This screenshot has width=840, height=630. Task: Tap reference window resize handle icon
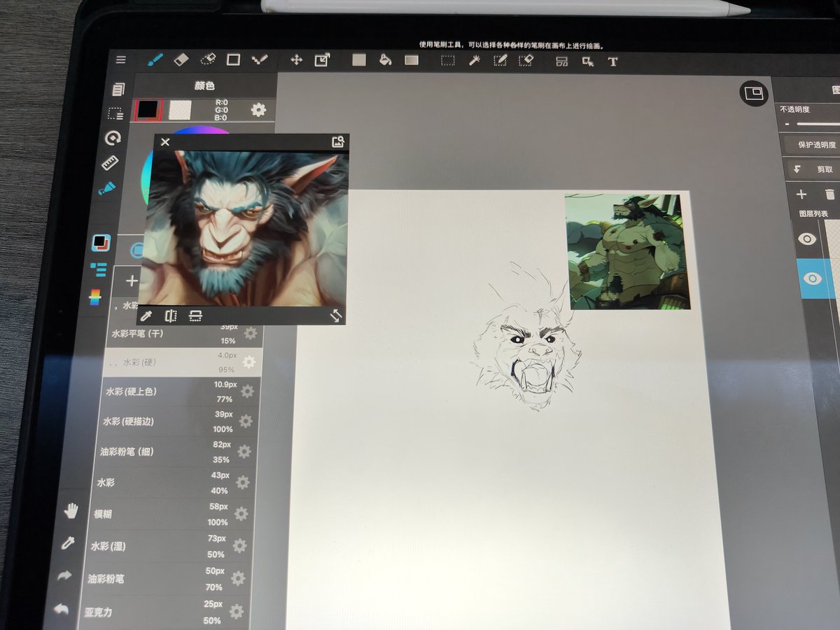tap(336, 316)
